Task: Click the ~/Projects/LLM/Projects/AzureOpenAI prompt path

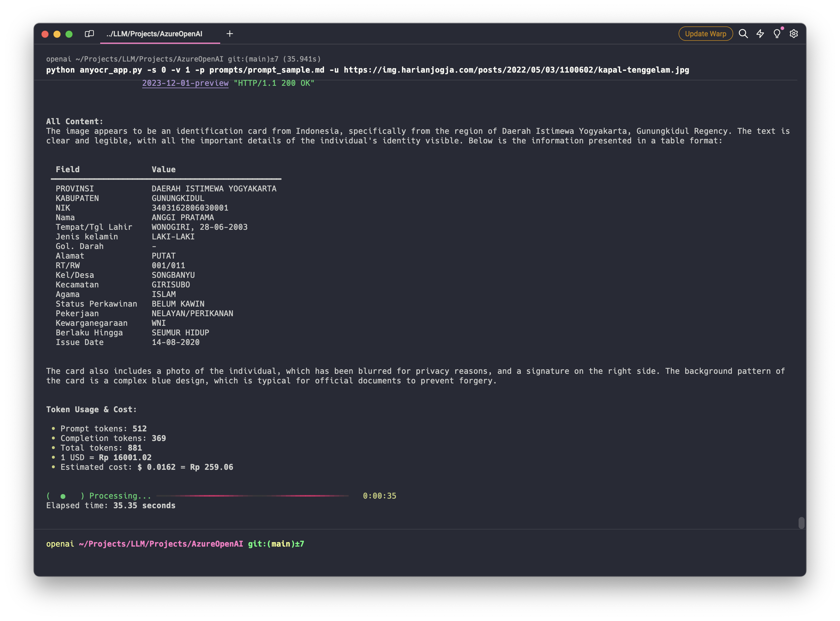Action: 161,544
